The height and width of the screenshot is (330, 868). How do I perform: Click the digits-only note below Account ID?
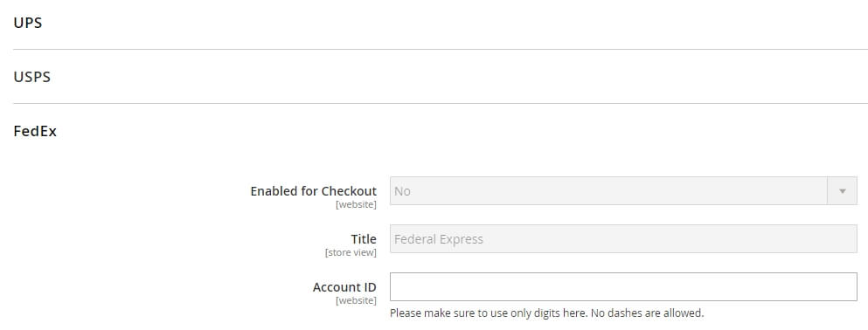click(547, 313)
